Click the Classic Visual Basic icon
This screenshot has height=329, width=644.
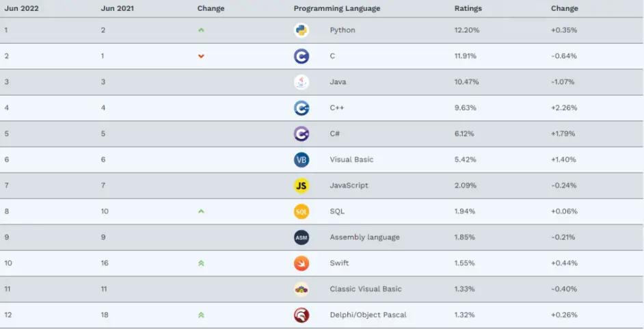pyautogui.click(x=301, y=289)
